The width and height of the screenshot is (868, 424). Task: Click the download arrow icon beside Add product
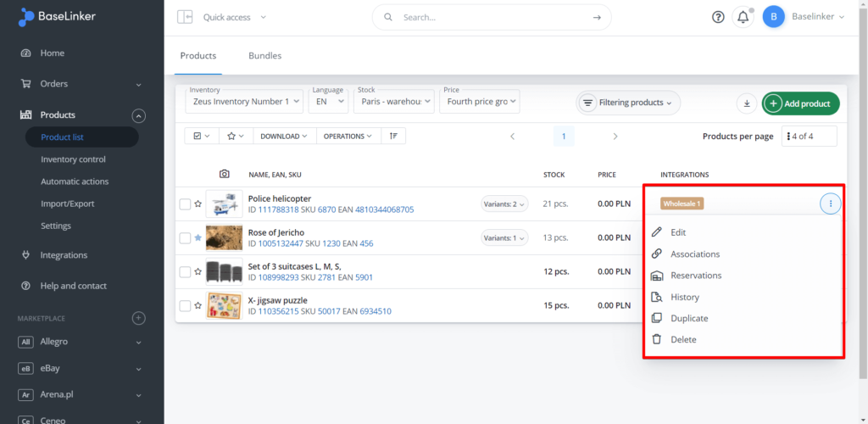pos(747,103)
